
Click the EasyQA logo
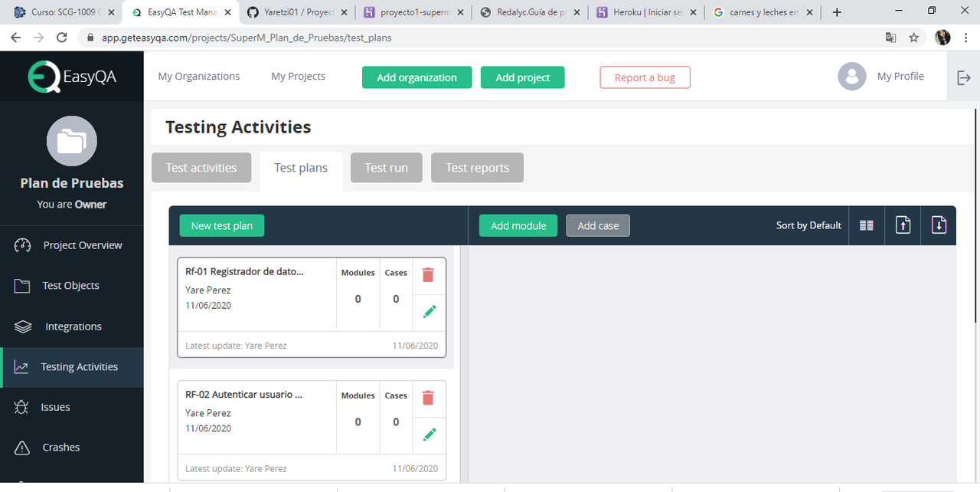pyautogui.click(x=73, y=77)
